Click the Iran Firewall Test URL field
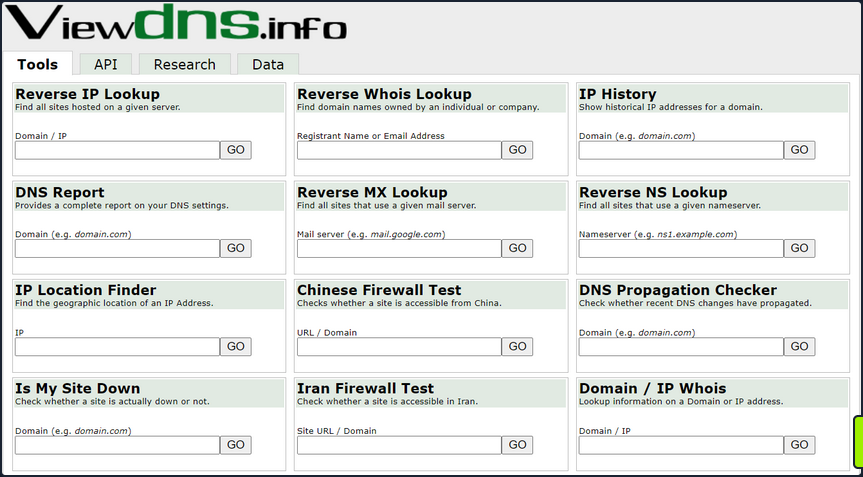863x477 pixels. [399, 445]
